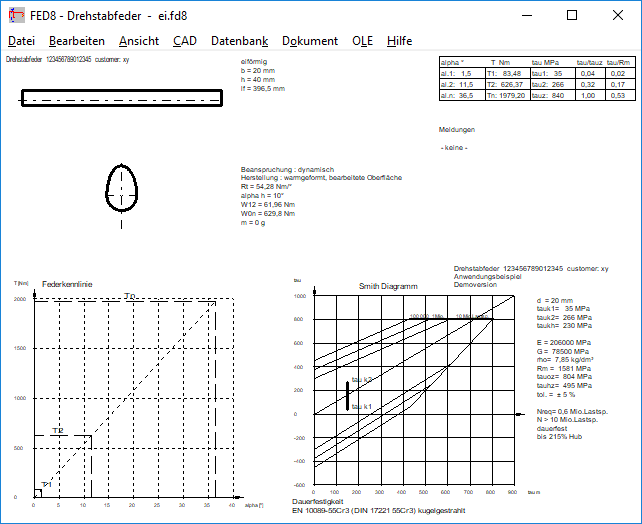Open the Datenbank menu

coord(239,41)
